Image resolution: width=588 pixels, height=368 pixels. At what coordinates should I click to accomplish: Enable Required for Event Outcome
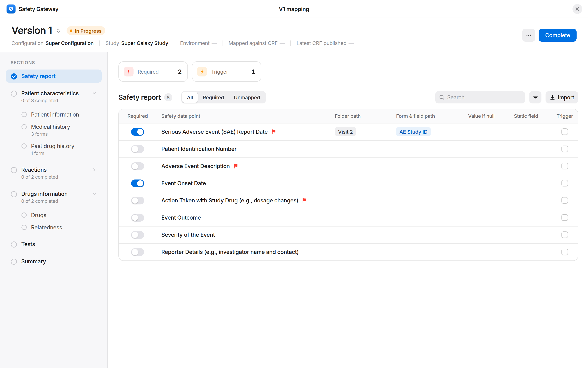[x=138, y=218]
